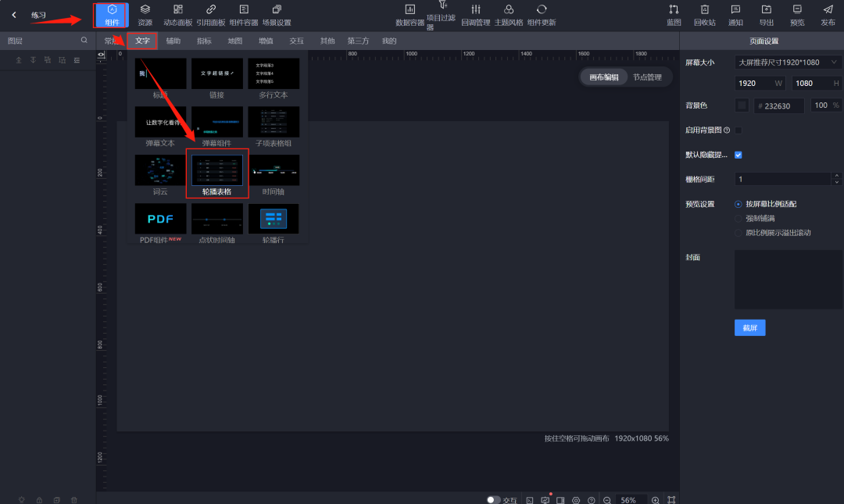
Task: Open 场景设置 scene settings
Action: pos(277,15)
